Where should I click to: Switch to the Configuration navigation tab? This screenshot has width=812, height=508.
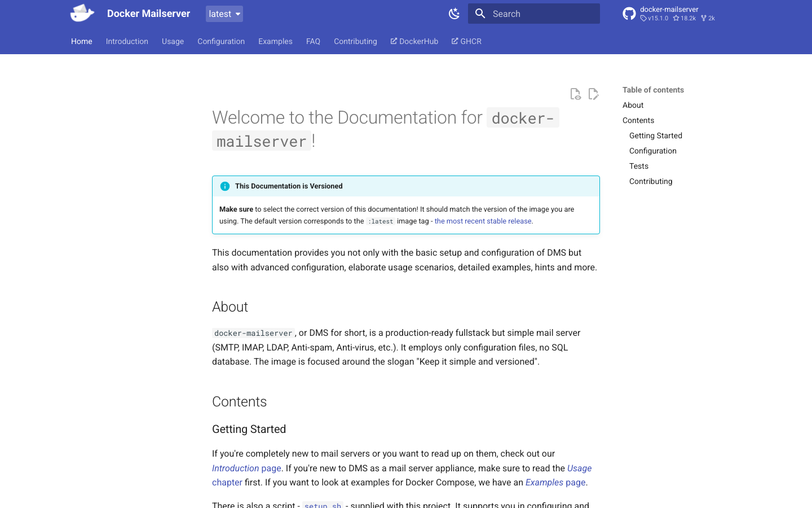[x=221, y=41]
